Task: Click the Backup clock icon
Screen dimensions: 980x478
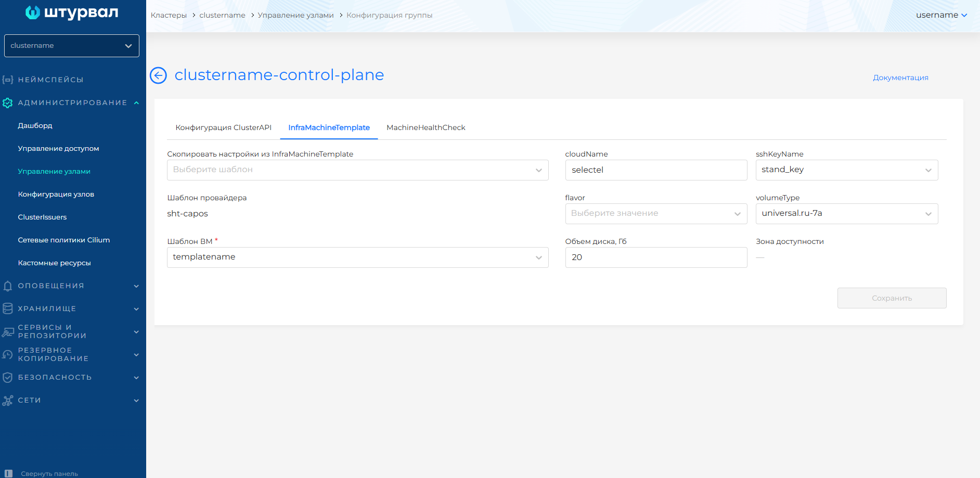Action: click(8, 355)
